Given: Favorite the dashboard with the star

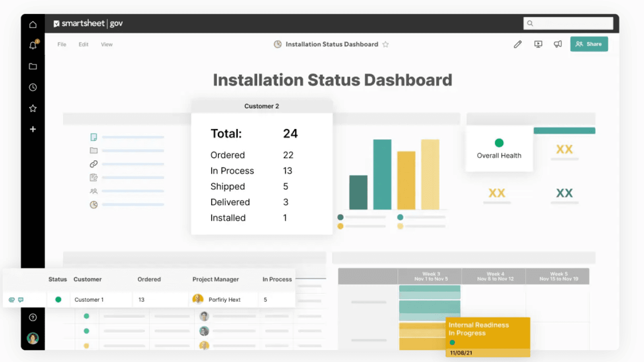Looking at the screenshot, I should pos(386,44).
